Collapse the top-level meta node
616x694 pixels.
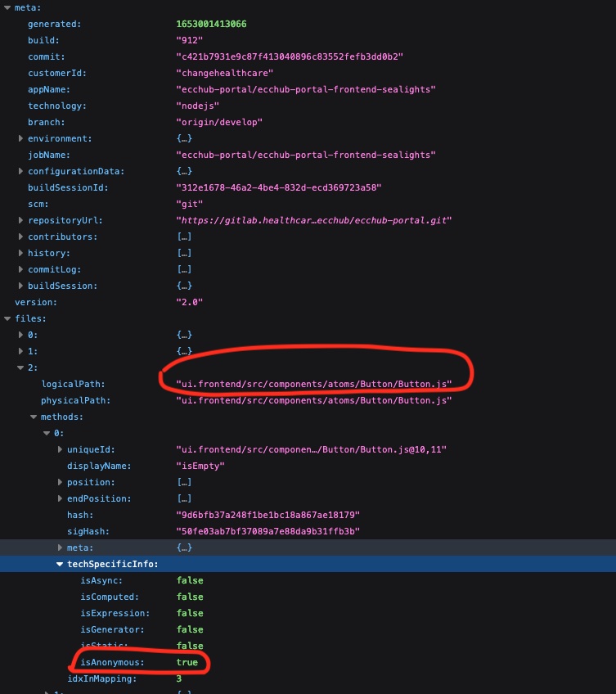click(7, 7)
